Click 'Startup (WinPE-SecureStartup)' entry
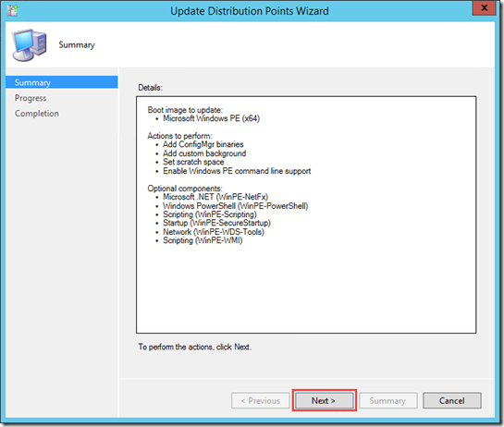This screenshot has height=427, width=504. (x=216, y=223)
